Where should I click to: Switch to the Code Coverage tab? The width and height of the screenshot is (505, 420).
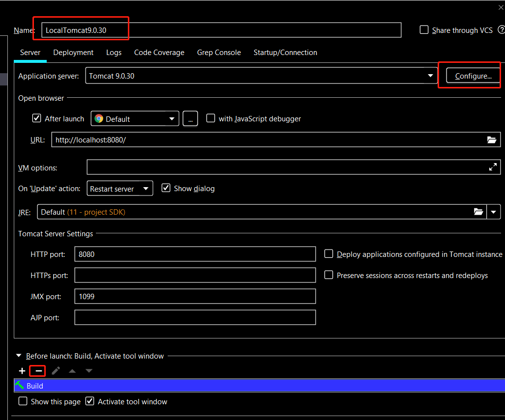[159, 53]
